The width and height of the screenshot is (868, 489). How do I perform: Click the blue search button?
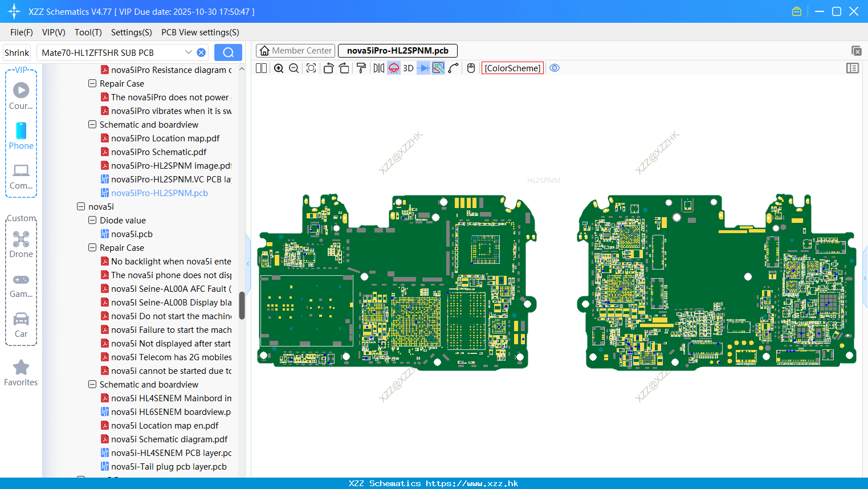click(228, 52)
